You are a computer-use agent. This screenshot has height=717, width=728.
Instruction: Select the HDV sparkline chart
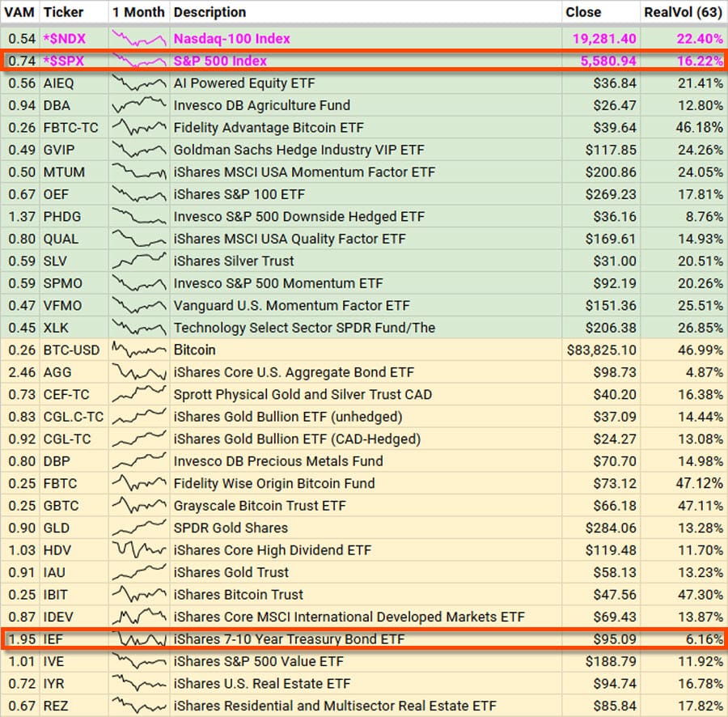pyautogui.click(x=138, y=550)
